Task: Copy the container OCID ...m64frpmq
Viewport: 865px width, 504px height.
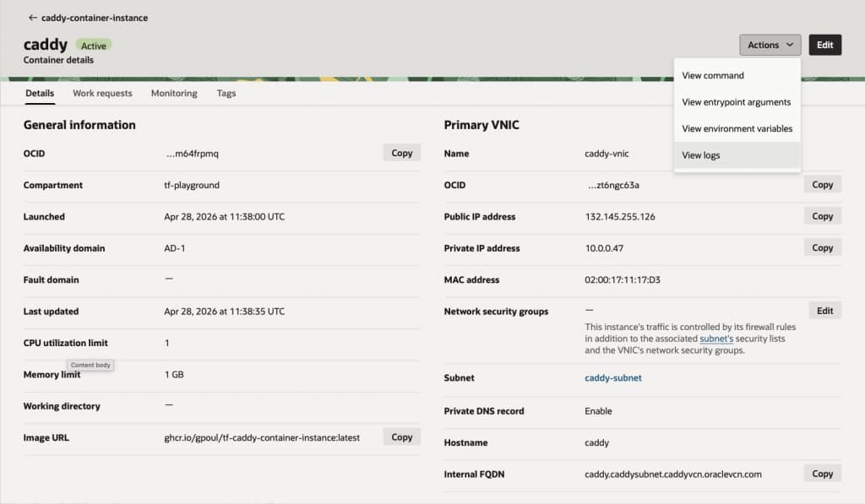Action: tap(401, 153)
